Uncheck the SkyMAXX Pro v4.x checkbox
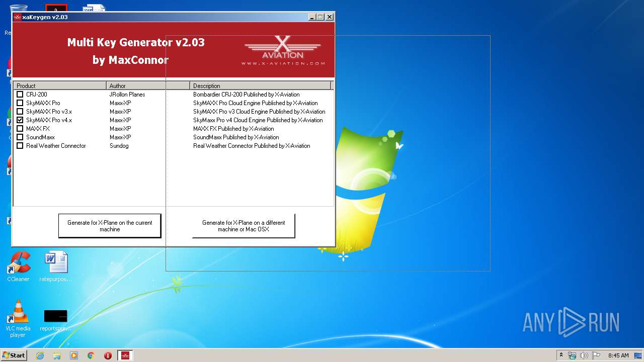The image size is (644, 362). [x=20, y=120]
